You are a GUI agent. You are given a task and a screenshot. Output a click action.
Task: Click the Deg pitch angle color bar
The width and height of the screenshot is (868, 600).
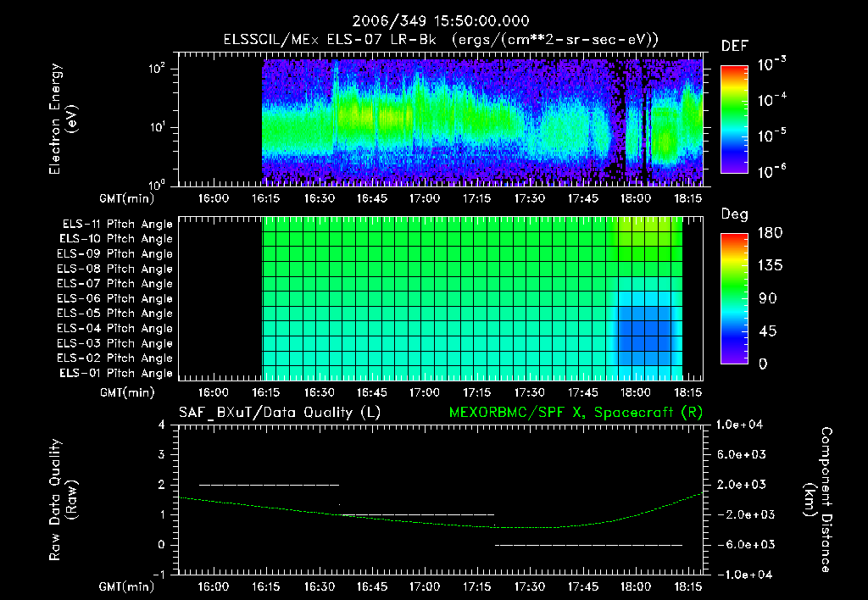click(735, 298)
